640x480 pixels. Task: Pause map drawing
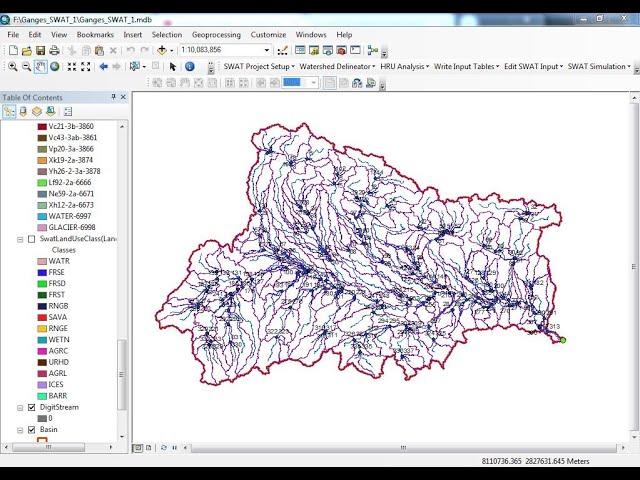pos(175,448)
